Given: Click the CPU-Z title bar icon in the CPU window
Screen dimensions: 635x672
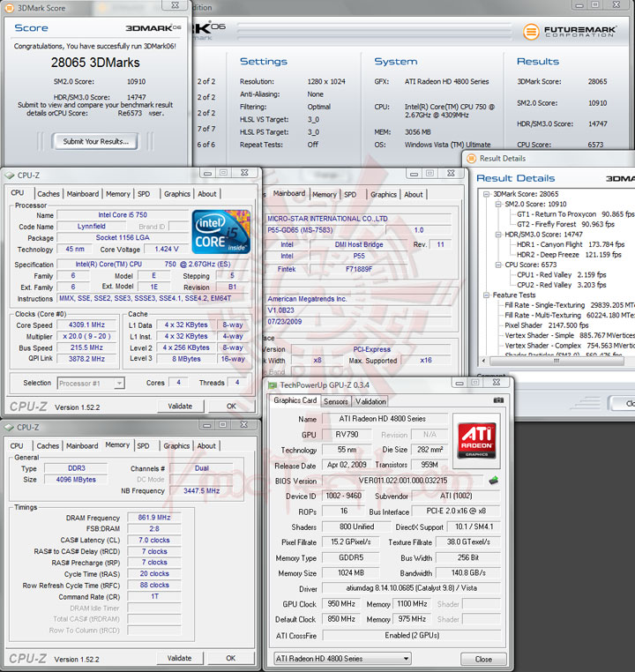Looking at the screenshot, I should point(10,175).
